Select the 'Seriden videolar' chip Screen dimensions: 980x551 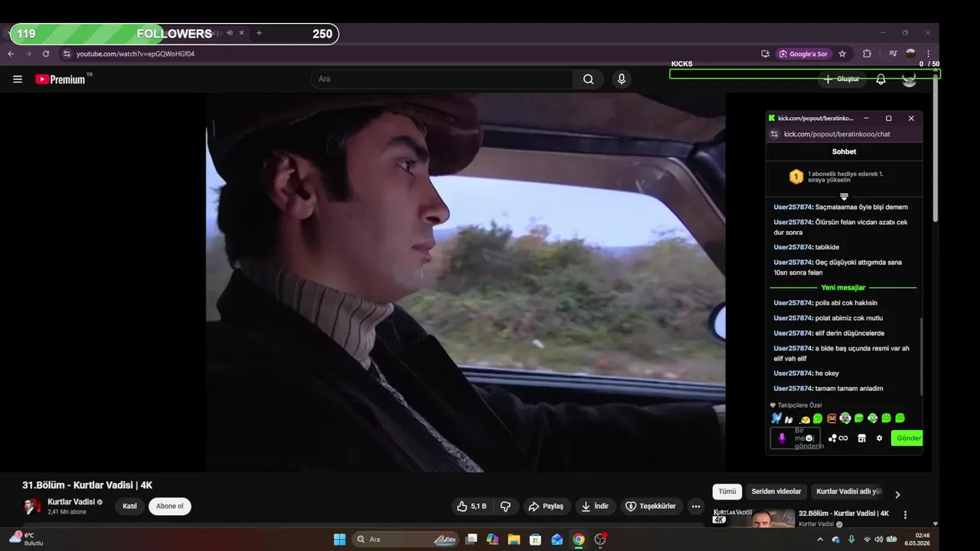[x=776, y=491]
